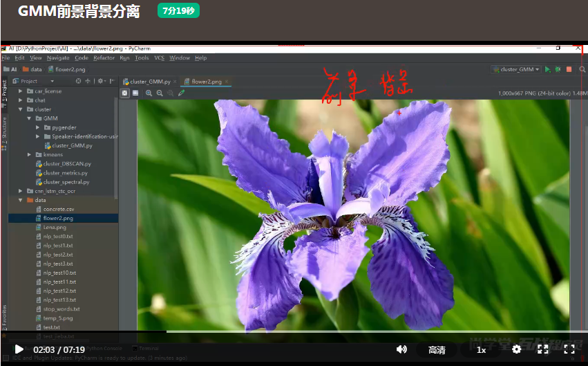Collapse the GMM folder
Viewport: 588px width, 366px height.
click(x=29, y=118)
